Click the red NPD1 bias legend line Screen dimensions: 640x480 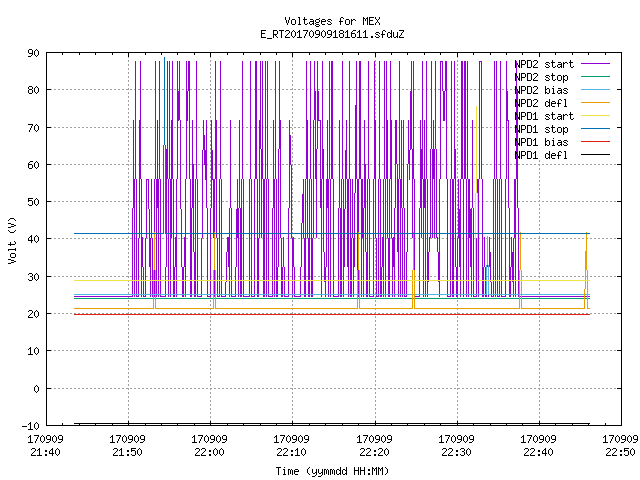click(595, 142)
